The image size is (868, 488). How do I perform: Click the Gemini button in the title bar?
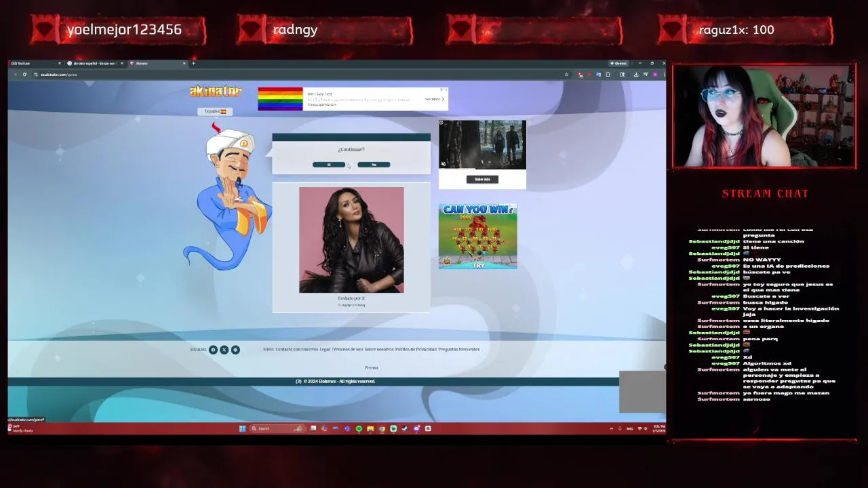coord(618,64)
